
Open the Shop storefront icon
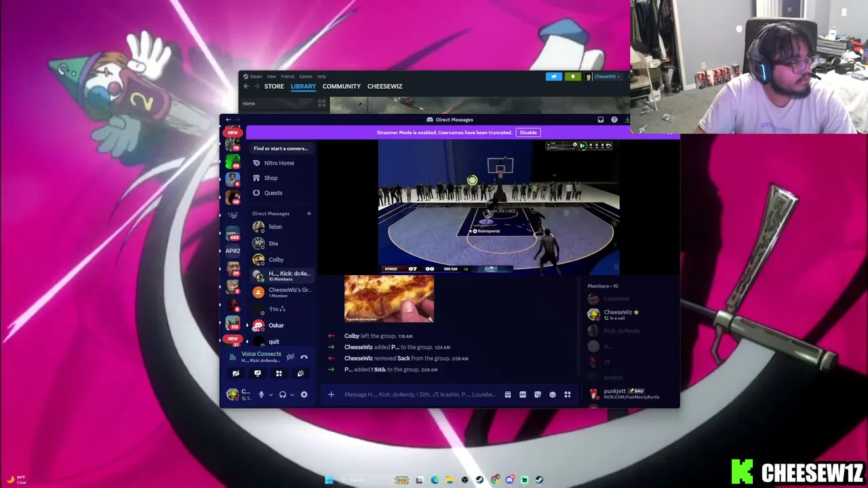tap(256, 178)
